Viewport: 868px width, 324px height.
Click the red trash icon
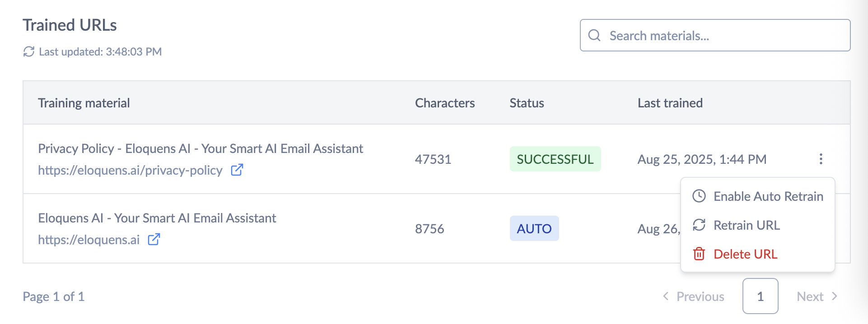click(699, 254)
